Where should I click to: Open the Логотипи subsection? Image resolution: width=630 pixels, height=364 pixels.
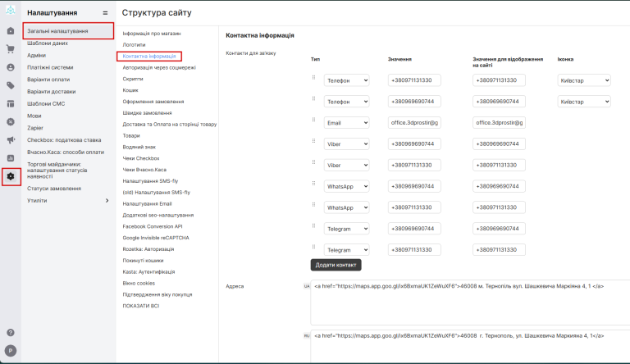click(x=135, y=44)
